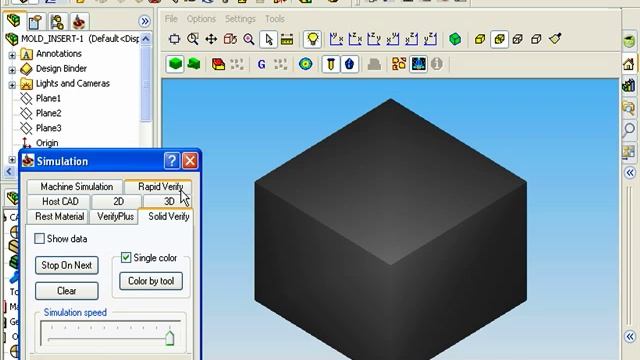Uncheck the Single color checkbox

(126, 258)
